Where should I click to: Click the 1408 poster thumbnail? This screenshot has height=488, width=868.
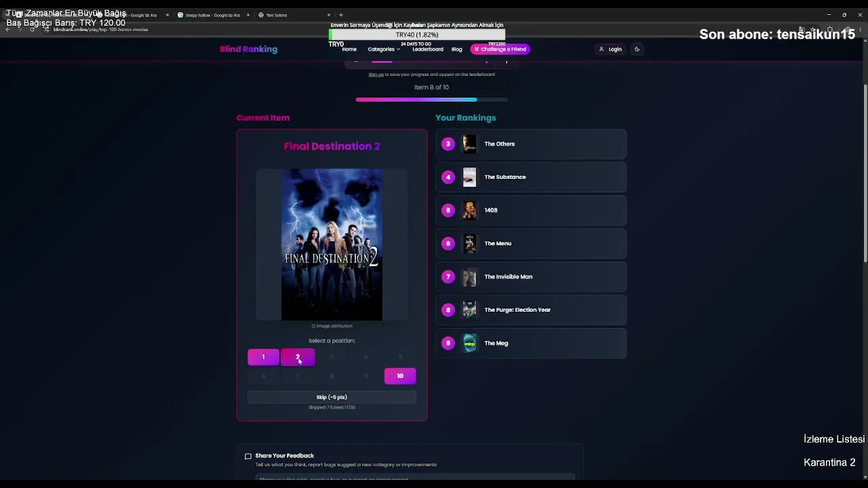469,210
